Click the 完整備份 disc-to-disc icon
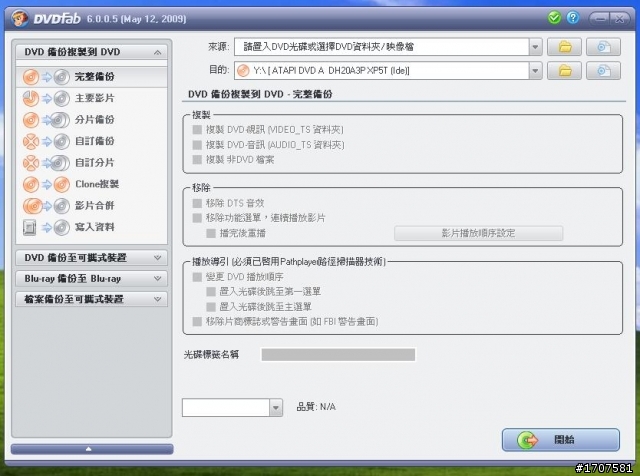The width and height of the screenshot is (640, 476). (x=46, y=77)
